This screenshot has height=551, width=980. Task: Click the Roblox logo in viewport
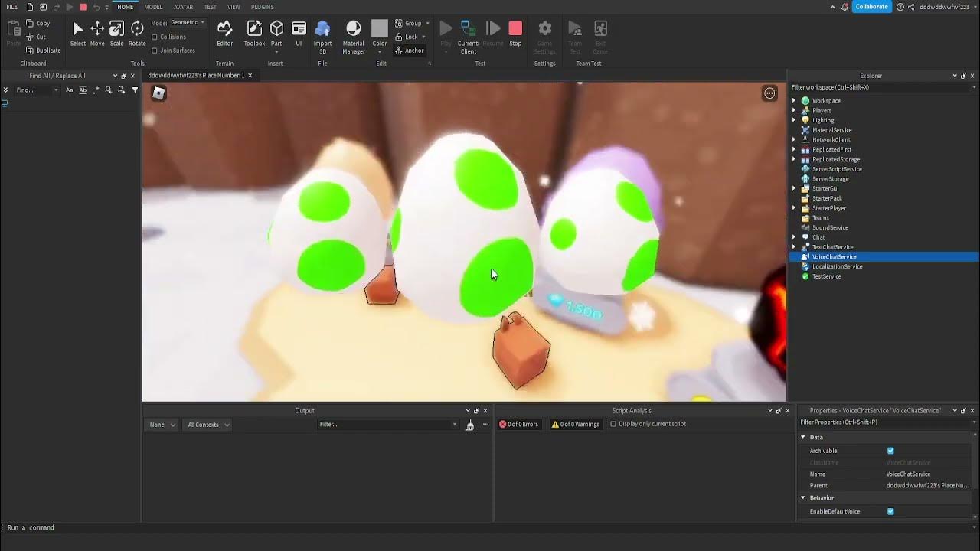point(158,93)
